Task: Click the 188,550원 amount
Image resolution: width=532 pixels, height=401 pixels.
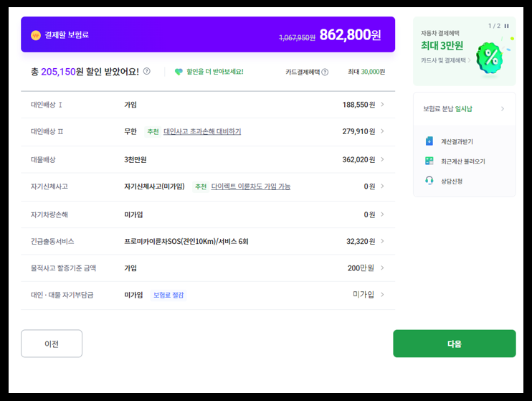Action: (358, 105)
